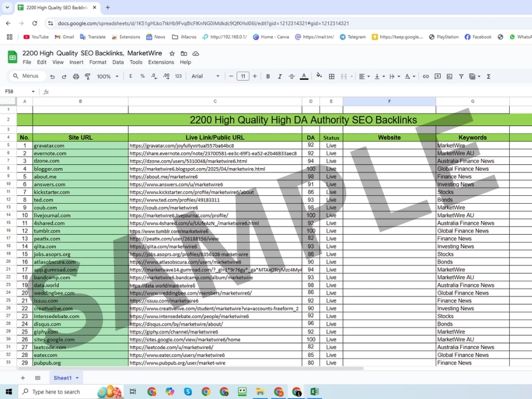Image resolution: width=532 pixels, height=399 pixels.
Task: Open Excel from taskbar
Action: (x=314, y=392)
